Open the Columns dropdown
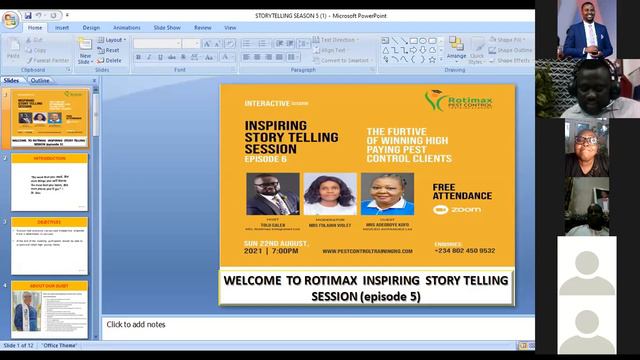Screen dimensions: 640x360 click(292, 57)
